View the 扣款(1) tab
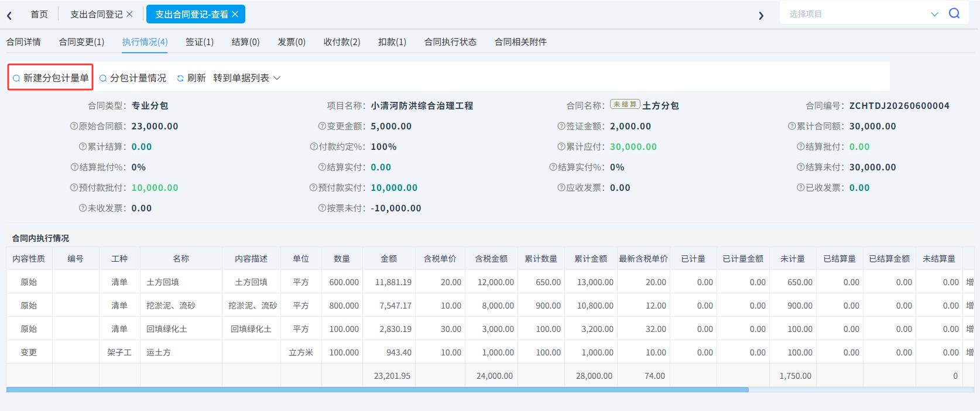Viewport: 980px width, 411px height. pyautogui.click(x=392, y=42)
